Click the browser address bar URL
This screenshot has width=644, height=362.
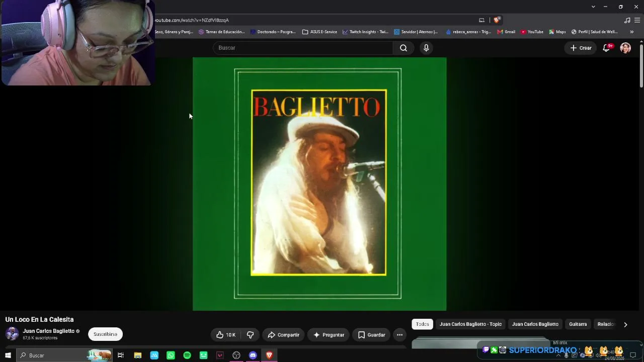click(x=192, y=20)
